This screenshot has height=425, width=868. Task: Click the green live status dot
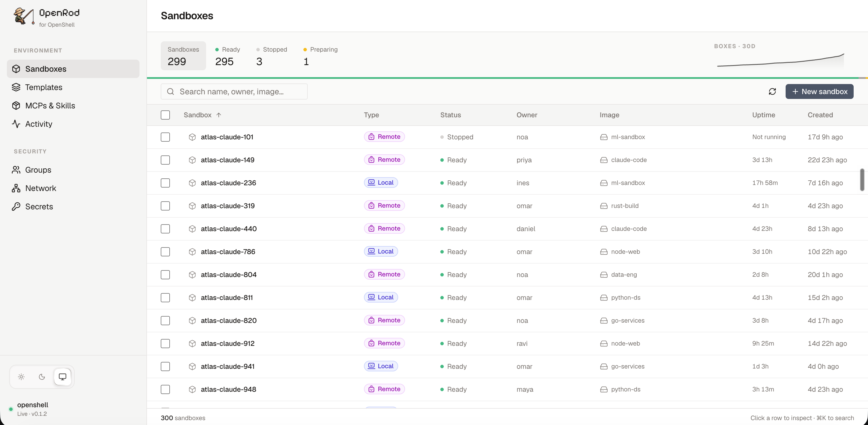pos(11,409)
